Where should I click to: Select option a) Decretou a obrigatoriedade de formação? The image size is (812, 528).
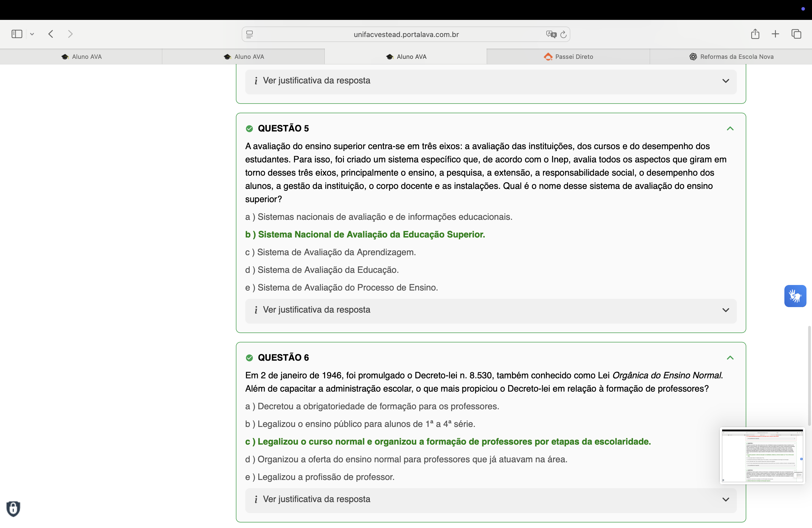click(372, 406)
